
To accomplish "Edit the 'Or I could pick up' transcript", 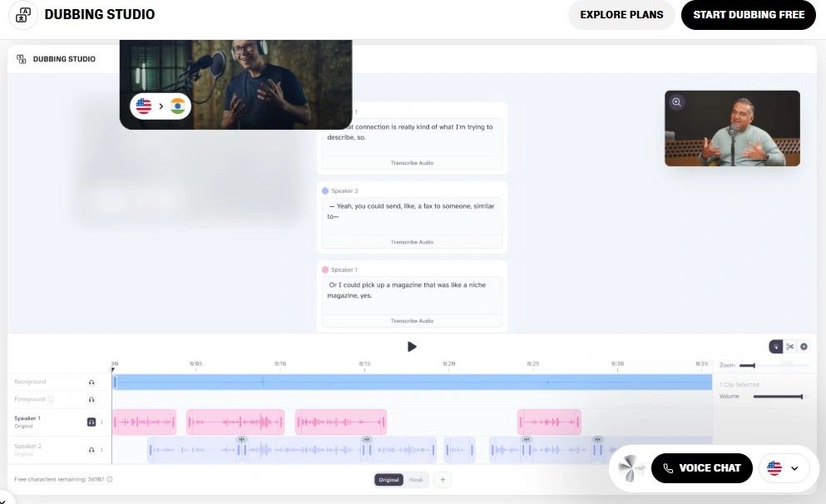I will [x=412, y=290].
